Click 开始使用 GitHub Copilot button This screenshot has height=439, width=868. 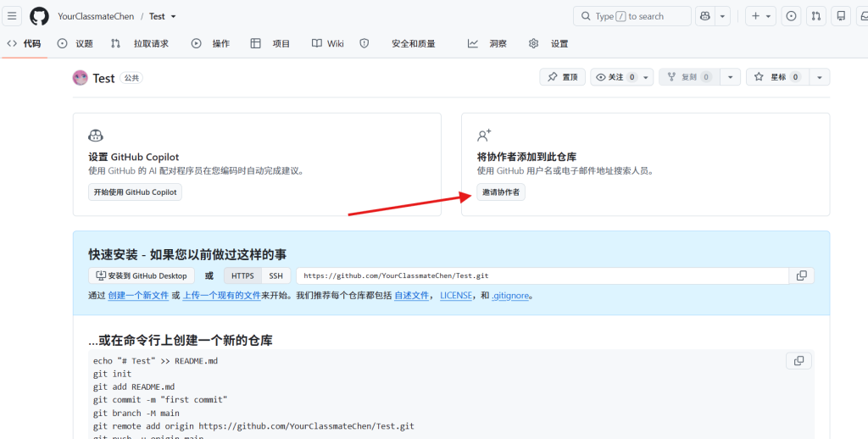[x=135, y=192]
